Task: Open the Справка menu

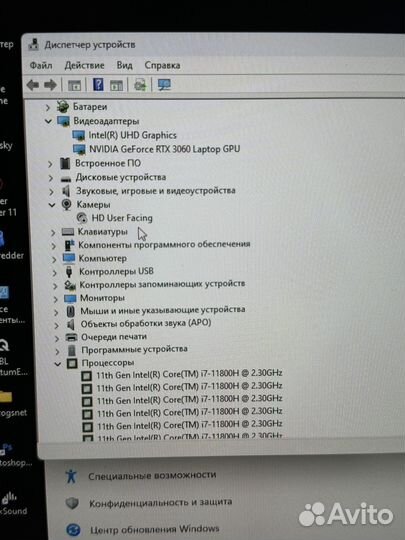Action: coord(162,65)
